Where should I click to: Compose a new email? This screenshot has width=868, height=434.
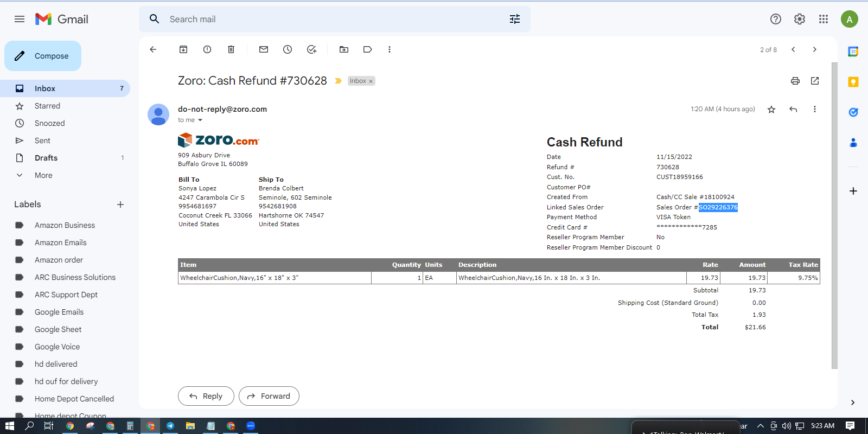pos(43,56)
